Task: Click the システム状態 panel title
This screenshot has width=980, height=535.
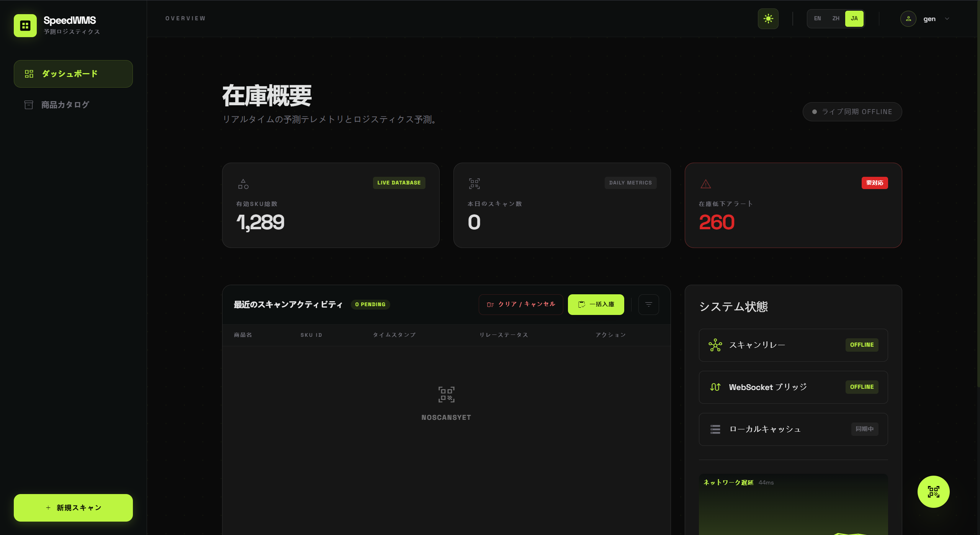Action: 733,307
